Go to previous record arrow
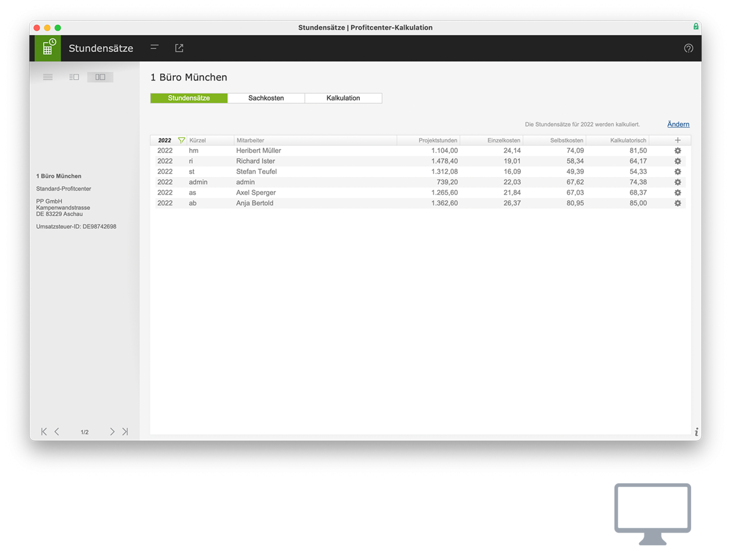The height and width of the screenshot is (560, 731). point(57,431)
